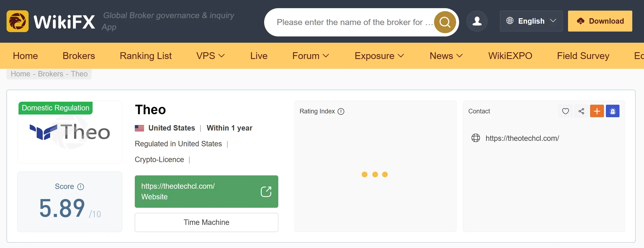Click the Contact panel heading
Image resolution: width=644 pixels, height=248 pixels.
click(479, 111)
